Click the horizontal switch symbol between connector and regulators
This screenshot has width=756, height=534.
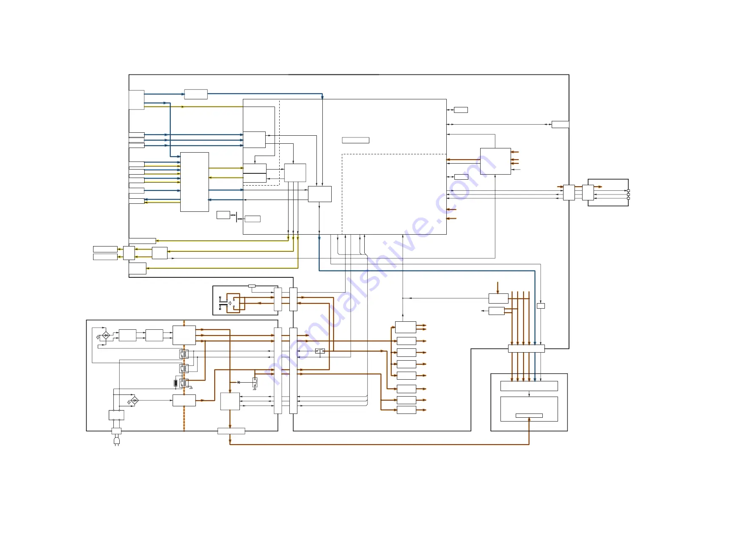[x=320, y=351]
